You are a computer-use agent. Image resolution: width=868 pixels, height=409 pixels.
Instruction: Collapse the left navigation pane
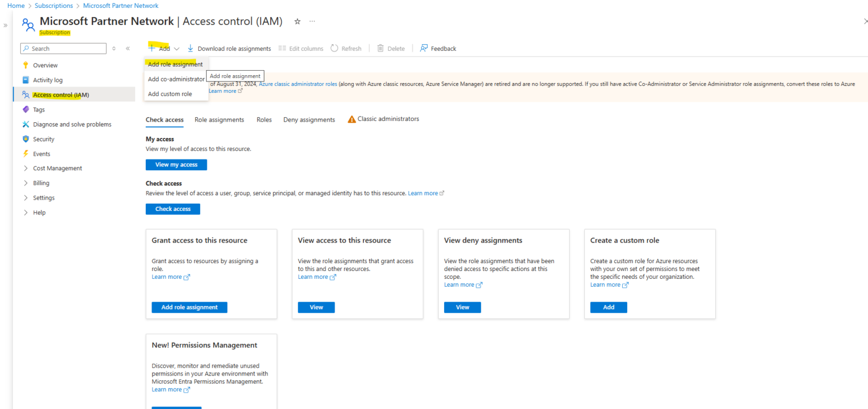pos(127,48)
